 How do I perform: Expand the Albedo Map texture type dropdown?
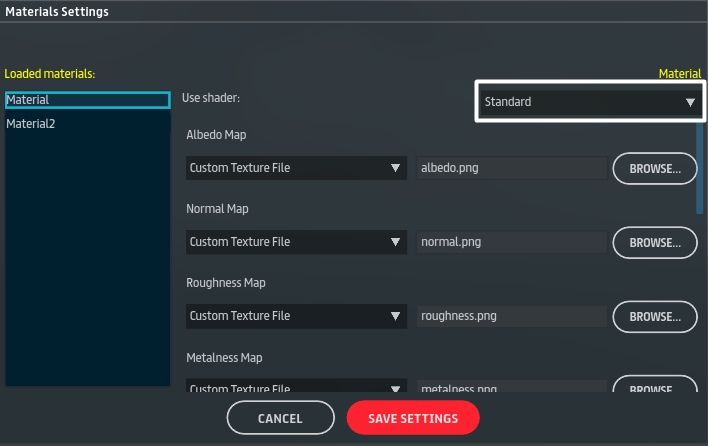[295, 168]
